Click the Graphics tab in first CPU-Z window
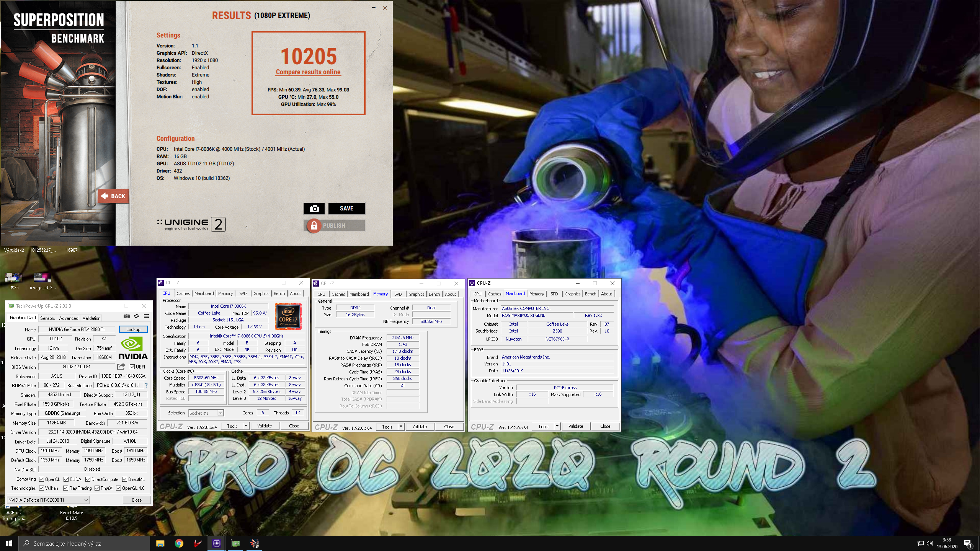 pyautogui.click(x=261, y=293)
